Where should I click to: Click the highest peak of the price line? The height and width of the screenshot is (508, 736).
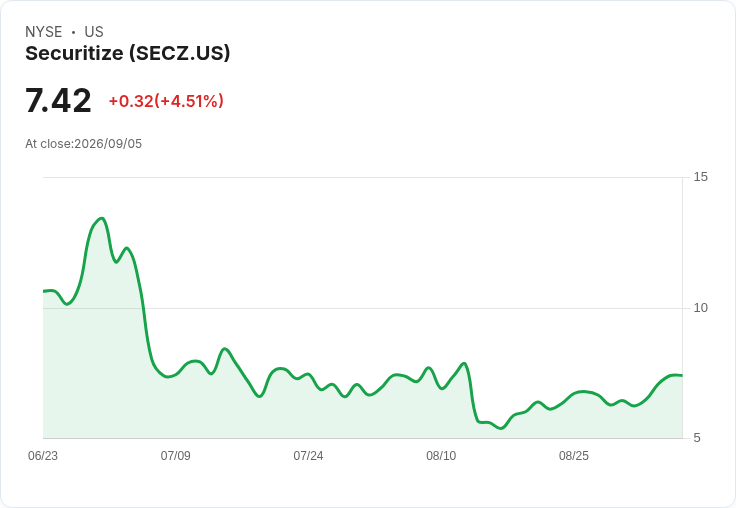pyautogui.click(x=101, y=218)
